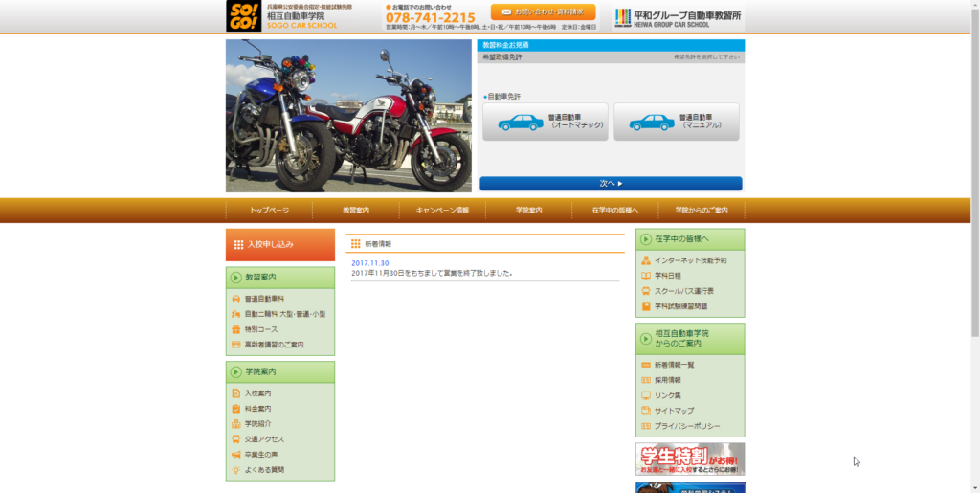Image resolution: width=980 pixels, height=493 pixels.
Task: Click the megaphone icon next to 卒業生の声
Action: [x=235, y=455]
